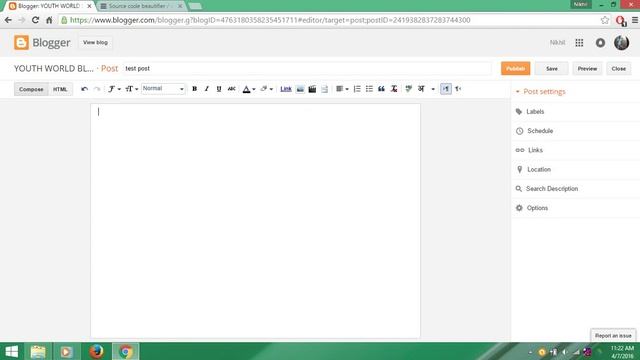Insert a jump break

[324, 89]
